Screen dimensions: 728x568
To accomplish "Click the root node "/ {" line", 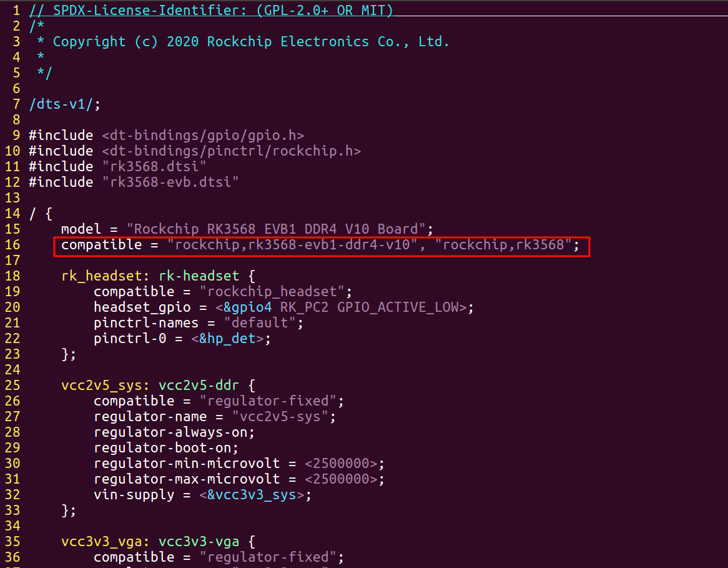I will click(41, 214).
